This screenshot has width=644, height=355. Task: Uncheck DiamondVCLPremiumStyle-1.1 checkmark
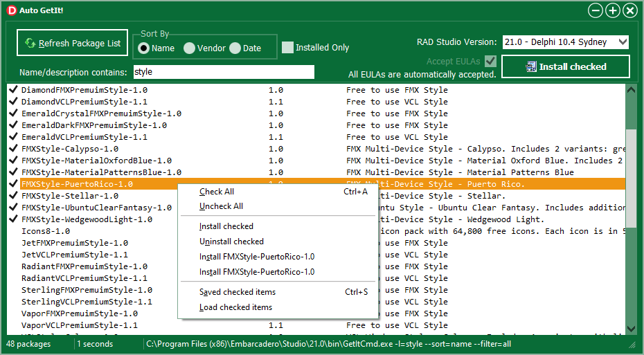[13, 101]
